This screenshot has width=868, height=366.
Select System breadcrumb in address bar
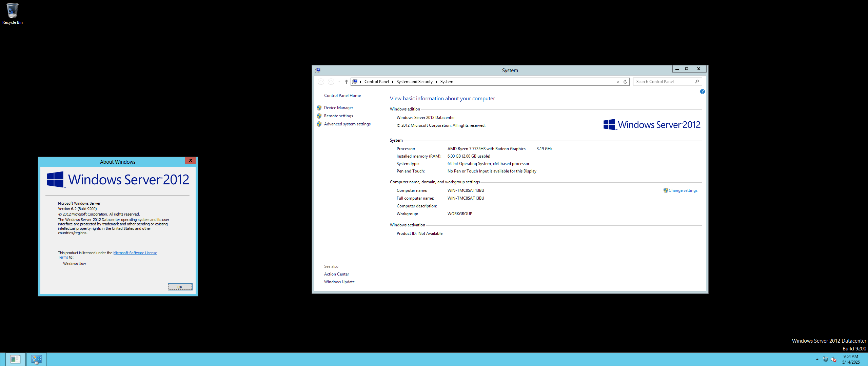tap(447, 82)
